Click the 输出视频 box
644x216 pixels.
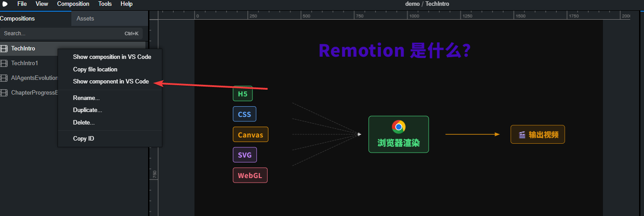point(538,134)
